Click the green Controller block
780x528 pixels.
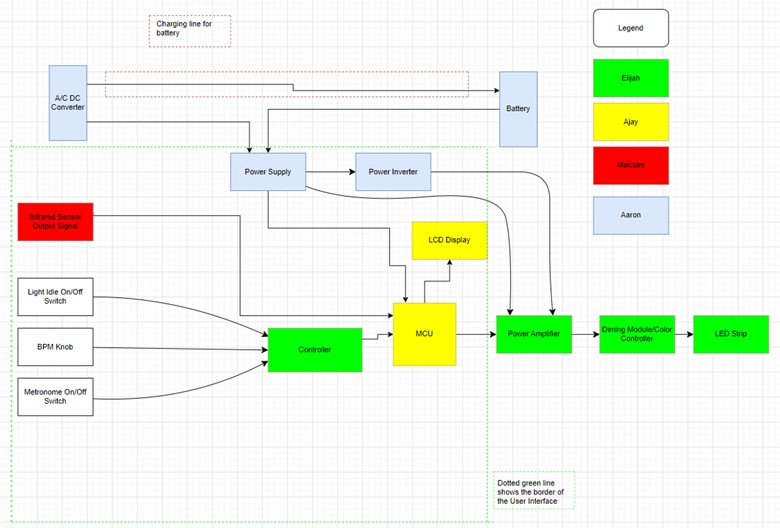click(315, 349)
